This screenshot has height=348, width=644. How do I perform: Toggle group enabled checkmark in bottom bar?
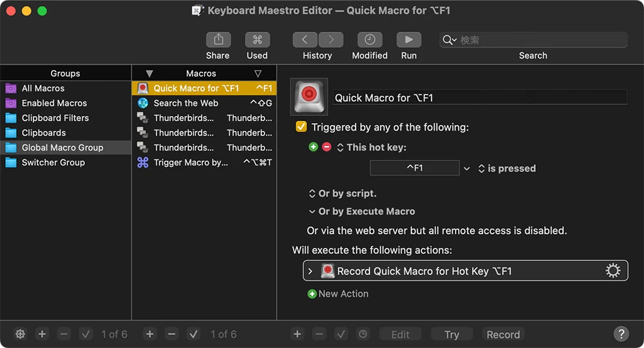86,334
